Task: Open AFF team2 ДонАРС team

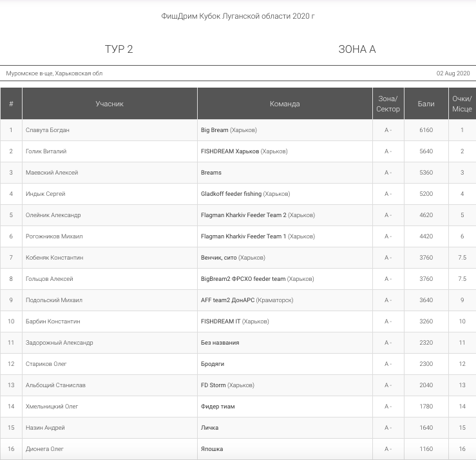Action: [227, 300]
